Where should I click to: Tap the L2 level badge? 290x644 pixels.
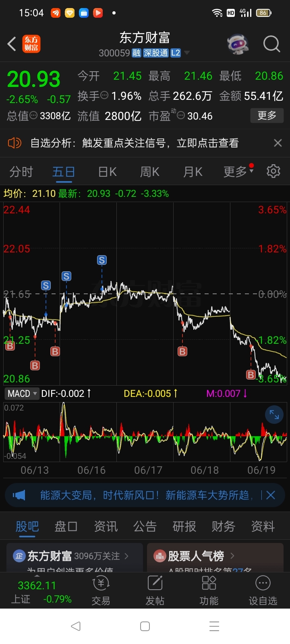(x=176, y=53)
